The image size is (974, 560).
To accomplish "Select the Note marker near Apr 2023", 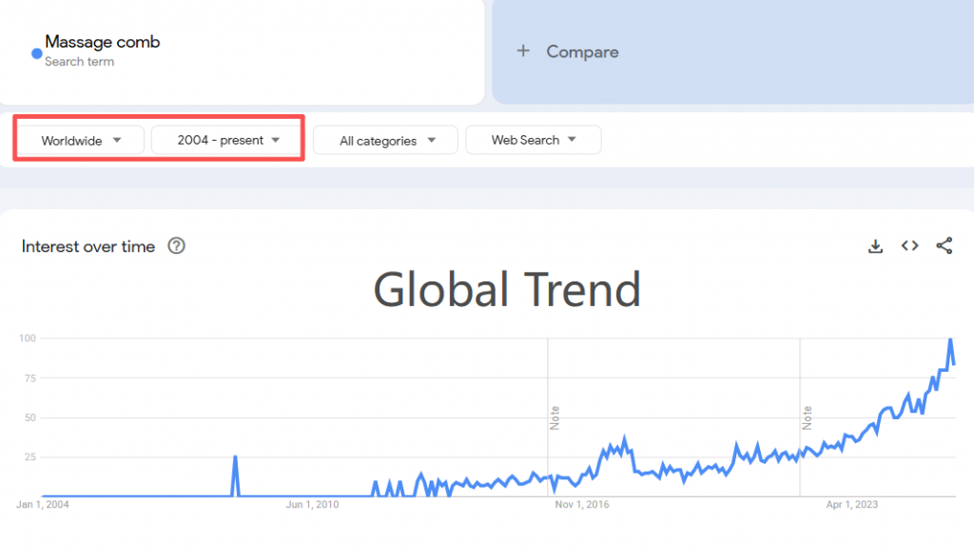I will coord(807,417).
